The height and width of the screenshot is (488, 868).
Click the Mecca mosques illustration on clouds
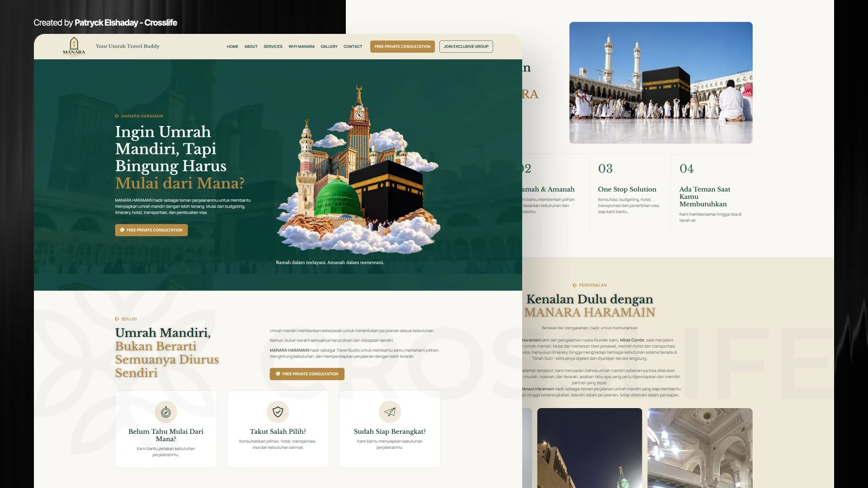pos(358,169)
